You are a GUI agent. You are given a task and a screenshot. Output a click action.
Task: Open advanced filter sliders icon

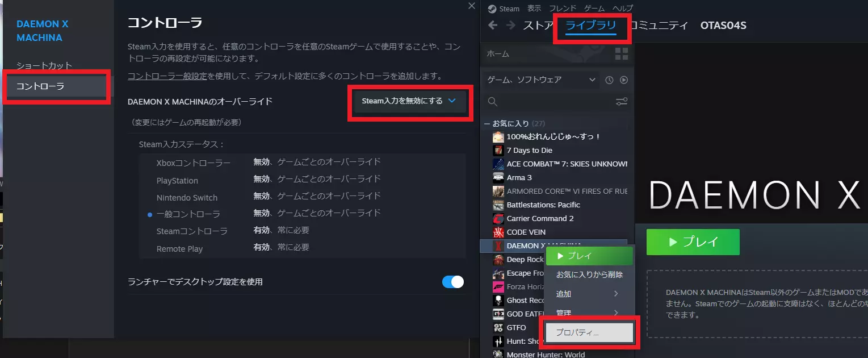click(622, 102)
